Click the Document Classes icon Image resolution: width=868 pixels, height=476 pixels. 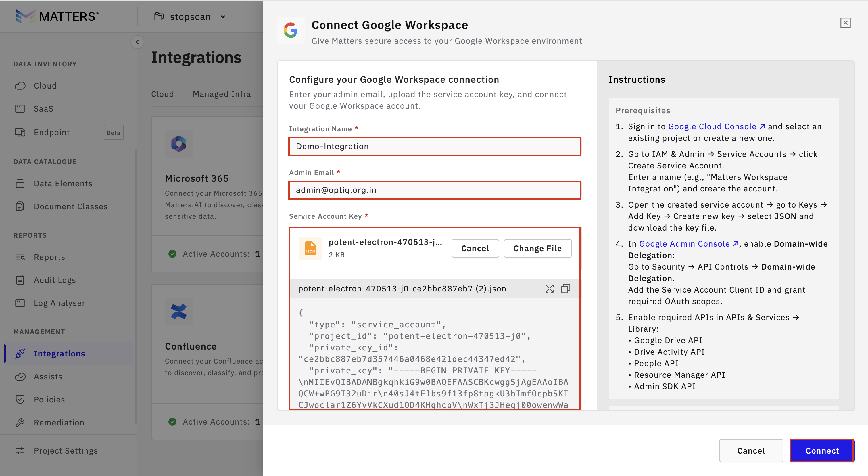tap(20, 206)
